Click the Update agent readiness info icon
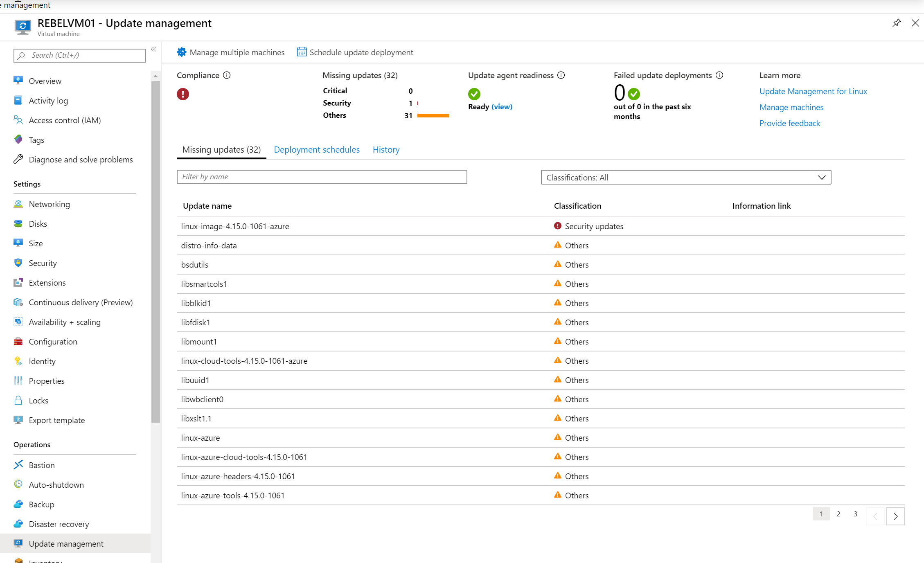 click(x=561, y=75)
